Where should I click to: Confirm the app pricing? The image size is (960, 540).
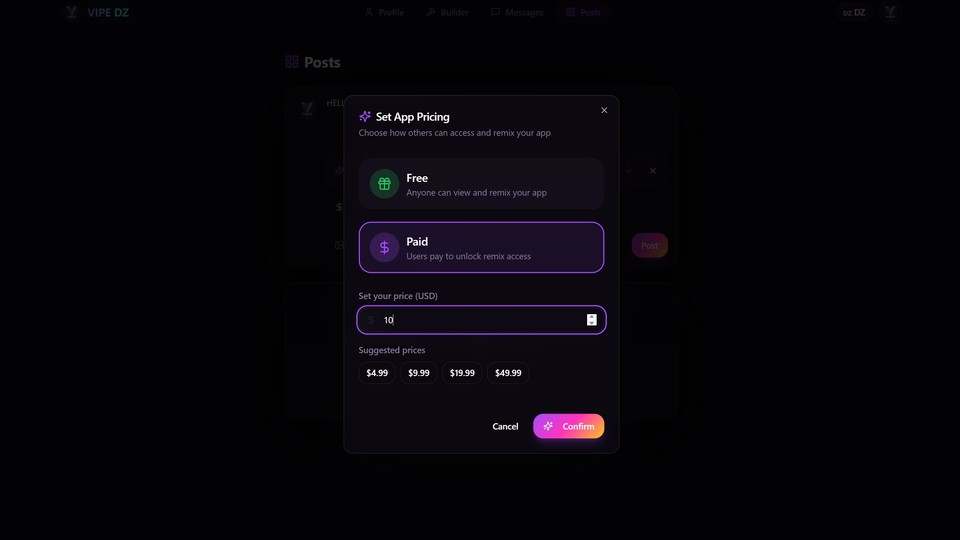[x=569, y=426]
